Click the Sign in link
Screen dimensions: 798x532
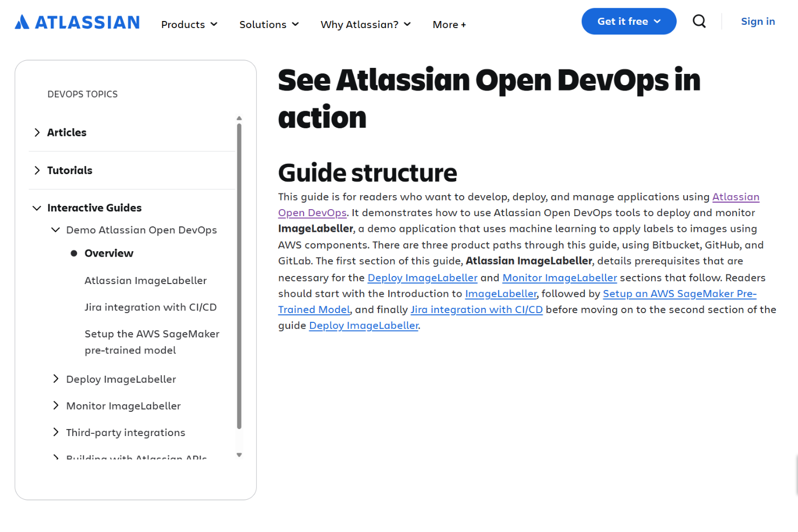[x=758, y=22]
